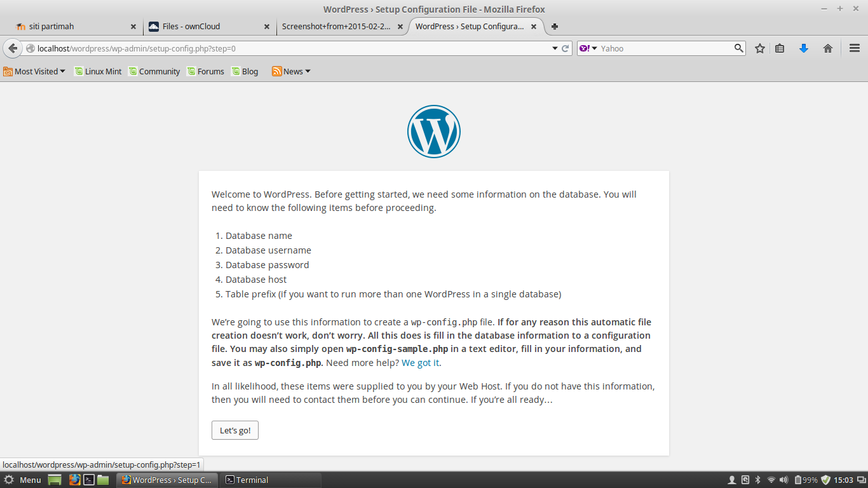Click the Table prefix list item

click(x=393, y=294)
